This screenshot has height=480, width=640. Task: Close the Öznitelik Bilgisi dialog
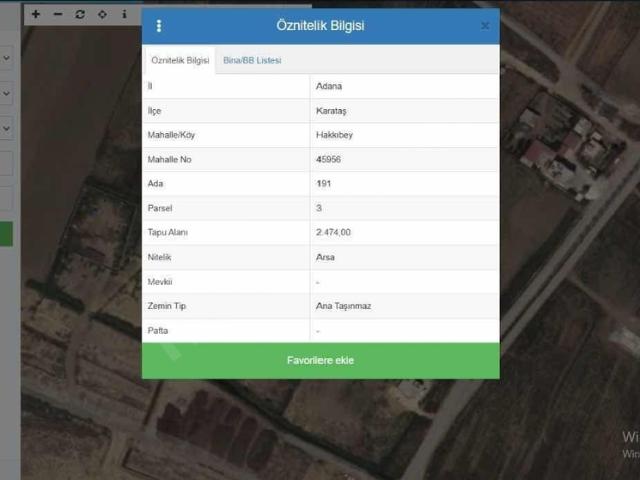485,26
